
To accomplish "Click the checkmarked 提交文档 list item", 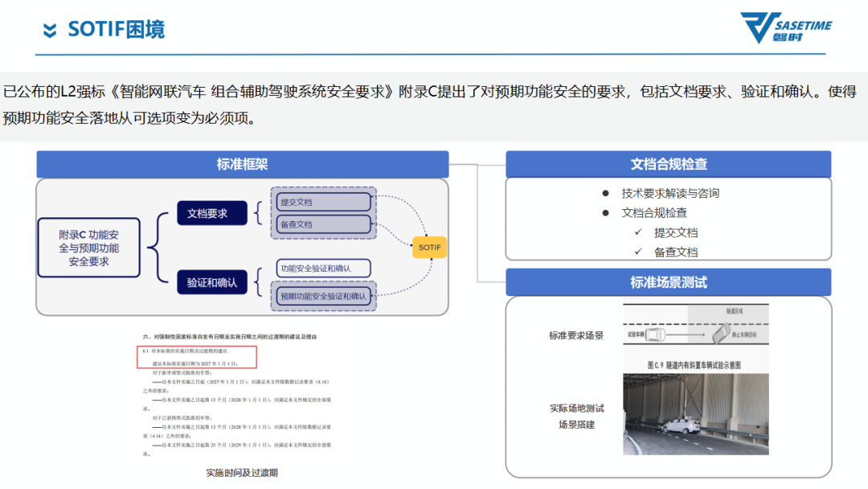I will pos(675,232).
